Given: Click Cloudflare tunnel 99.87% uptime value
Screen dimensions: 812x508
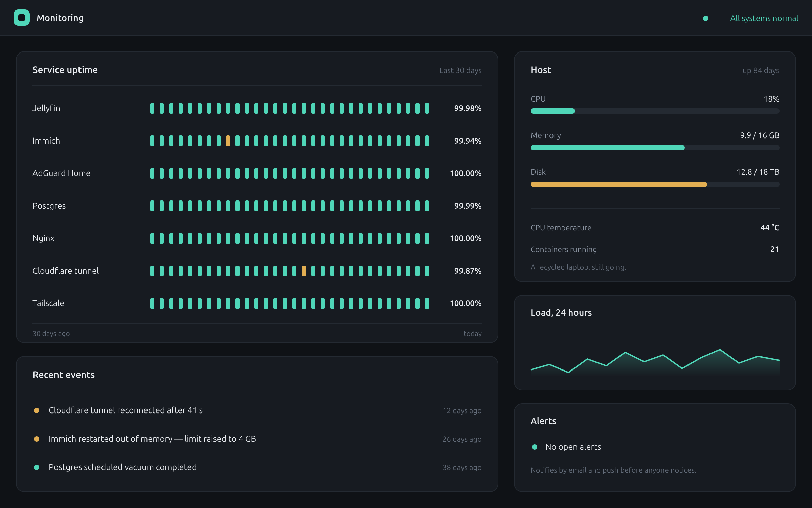Looking at the screenshot, I should coord(468,271).
